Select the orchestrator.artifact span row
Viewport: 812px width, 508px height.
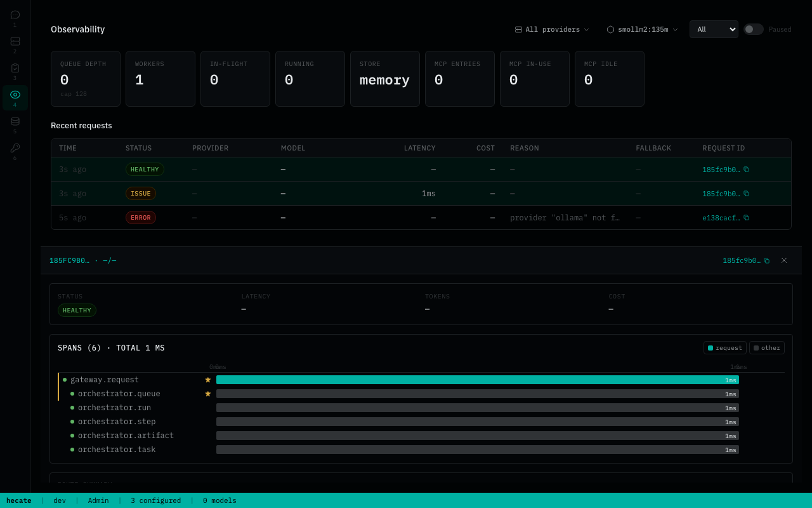coord(421,436)
